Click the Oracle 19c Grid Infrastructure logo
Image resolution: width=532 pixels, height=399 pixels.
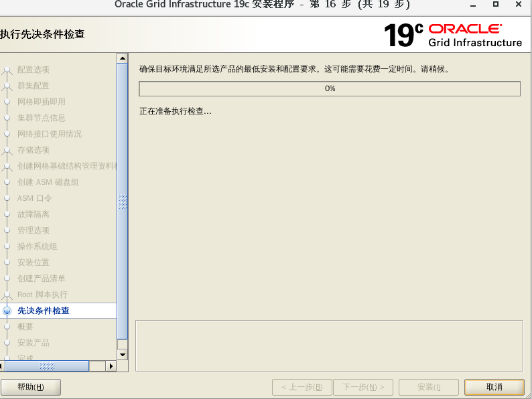pos(453,35)
